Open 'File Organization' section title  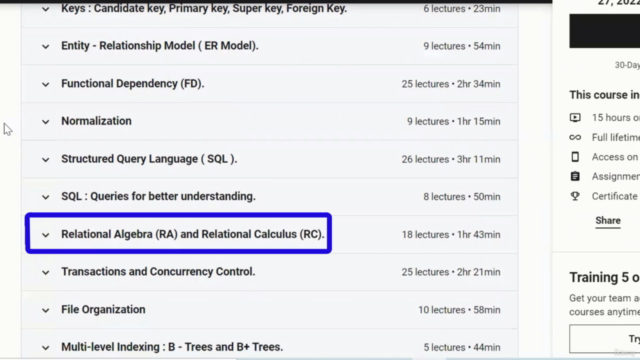coord(103,309)
